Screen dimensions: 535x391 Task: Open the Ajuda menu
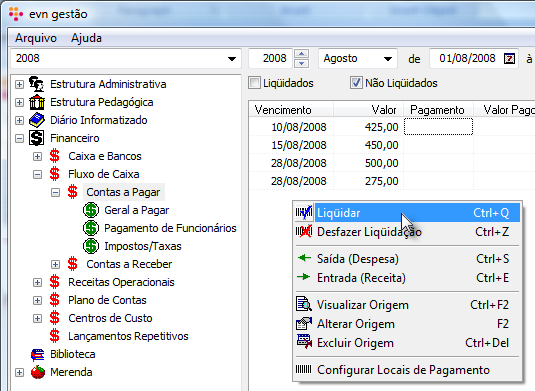pos(86,38)
